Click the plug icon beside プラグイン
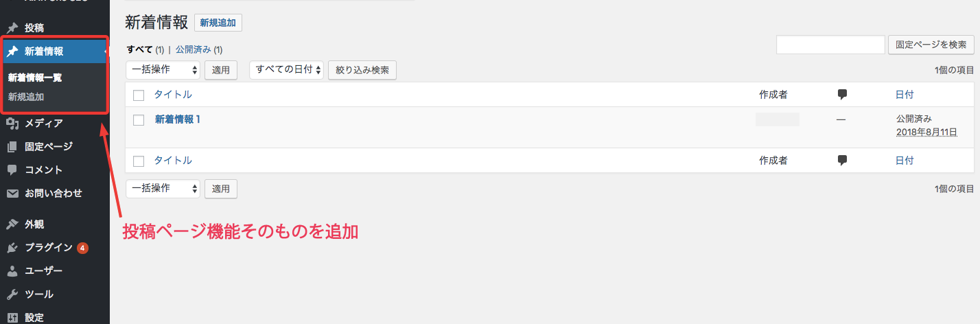This screenshot has width=980, height=324. [12, 247]
